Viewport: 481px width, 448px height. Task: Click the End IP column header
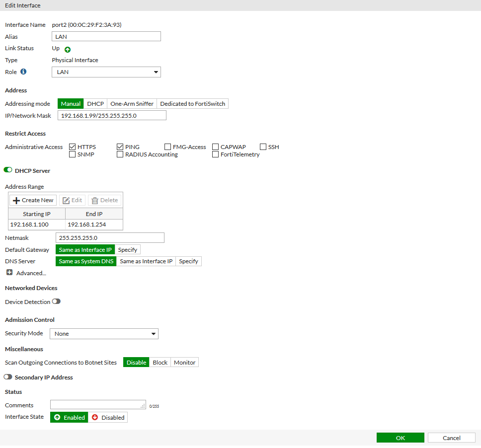(x=94, y=214)
